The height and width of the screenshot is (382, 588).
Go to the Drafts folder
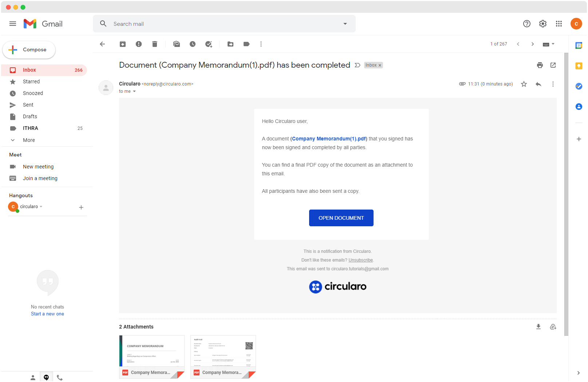(30, 116)
